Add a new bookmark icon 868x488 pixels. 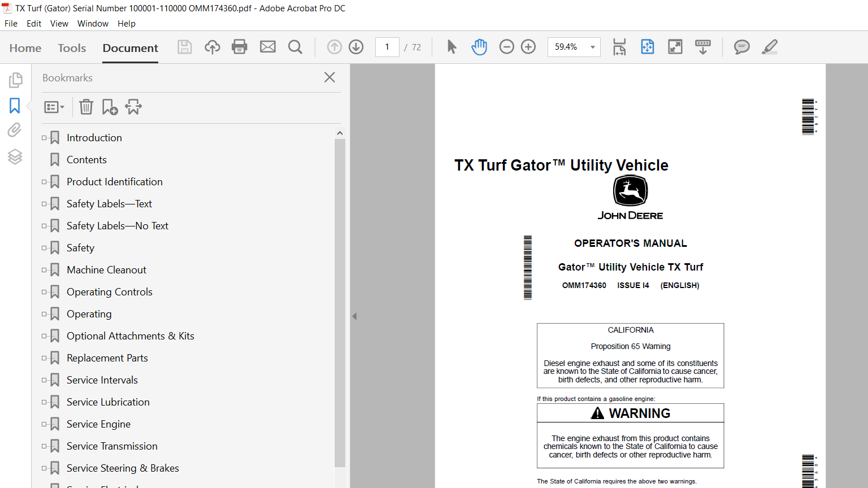click(110, 107)
